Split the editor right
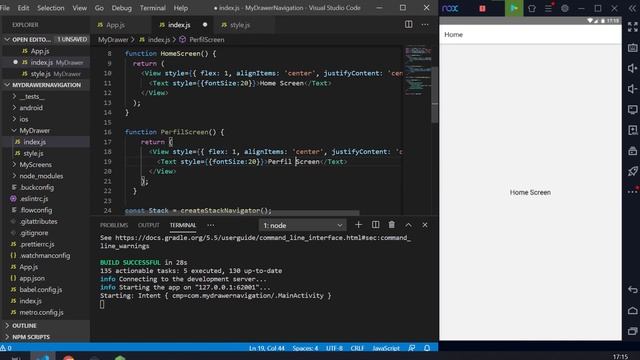Viewport: 640px width, 360px height. click(408, 24)
